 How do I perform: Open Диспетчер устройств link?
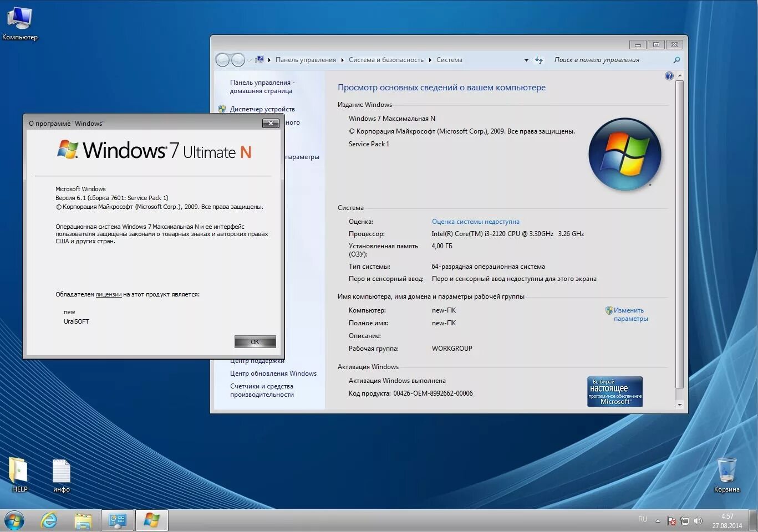262,109
